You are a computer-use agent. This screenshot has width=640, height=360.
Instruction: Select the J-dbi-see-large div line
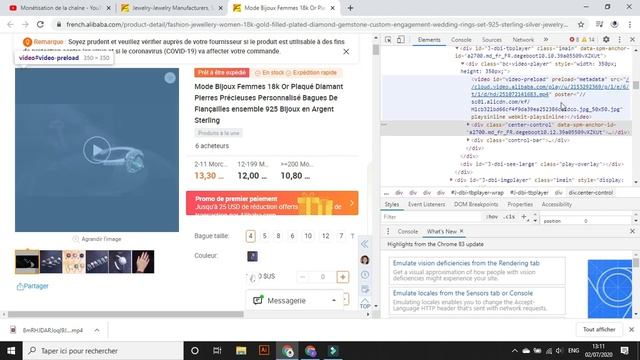543,164
